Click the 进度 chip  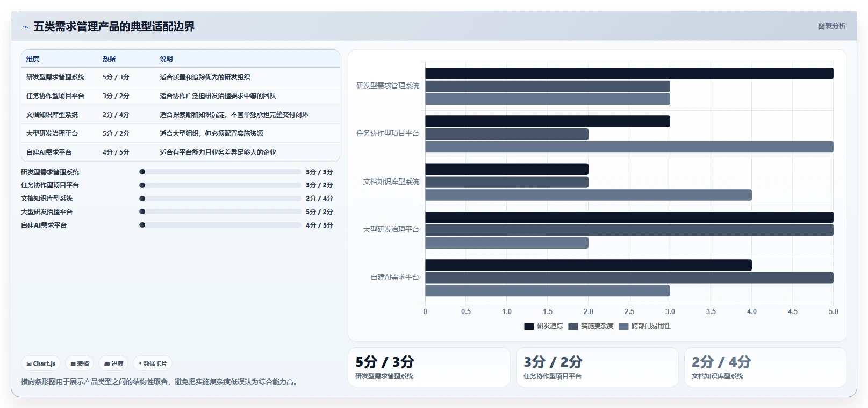click(113, 363)
